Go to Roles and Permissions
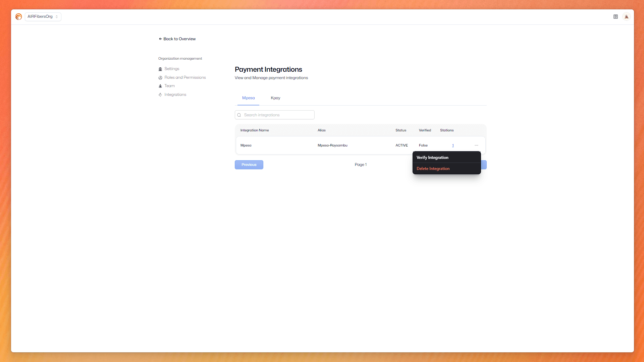Image resolution: width=644 pixels, height=362 pixels. click(185, 77)
